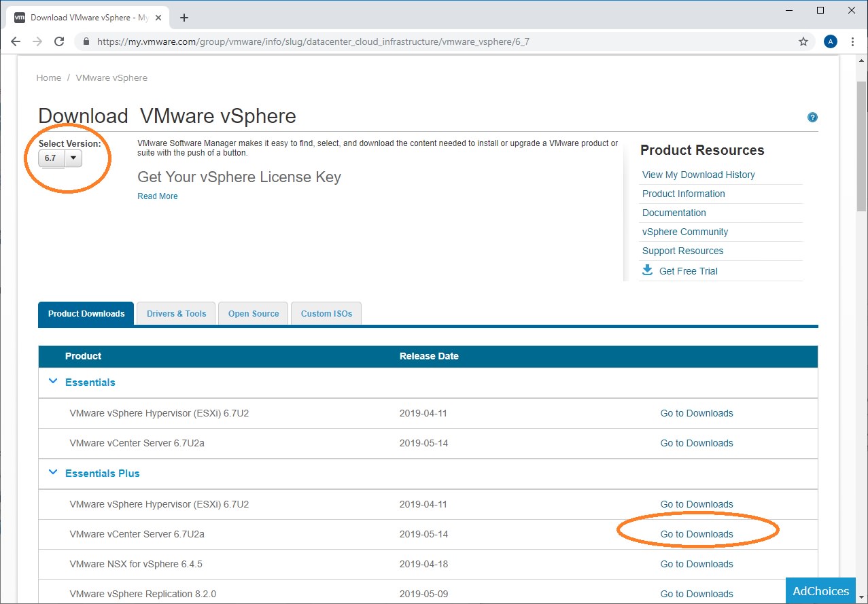Open the Support Resources link

(683, 251)
